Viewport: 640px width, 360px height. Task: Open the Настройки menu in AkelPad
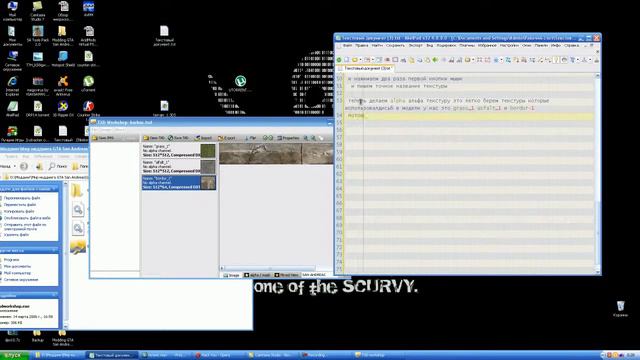click(x=509, y=46)
